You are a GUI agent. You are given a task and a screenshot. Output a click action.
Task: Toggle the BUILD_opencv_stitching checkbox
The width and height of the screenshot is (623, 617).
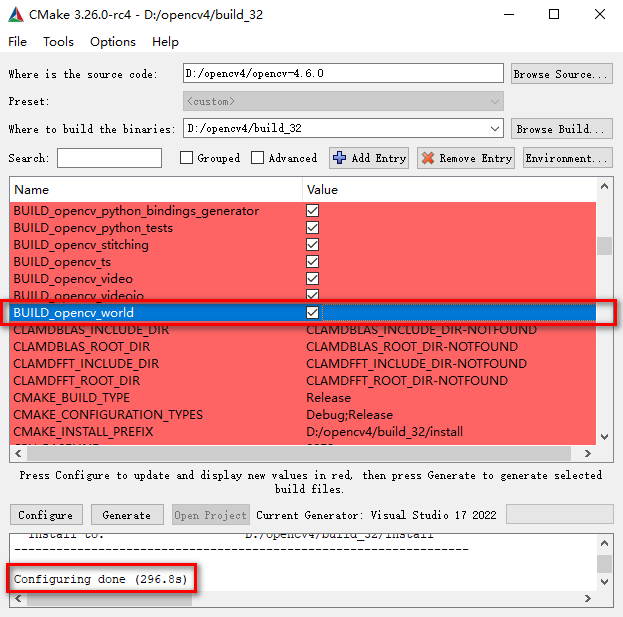[312, 245]
